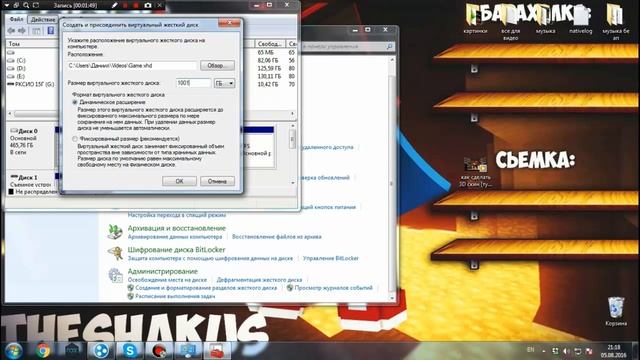
Task: Open the музыка desktop folder
Action: click(x=545, y=19)
